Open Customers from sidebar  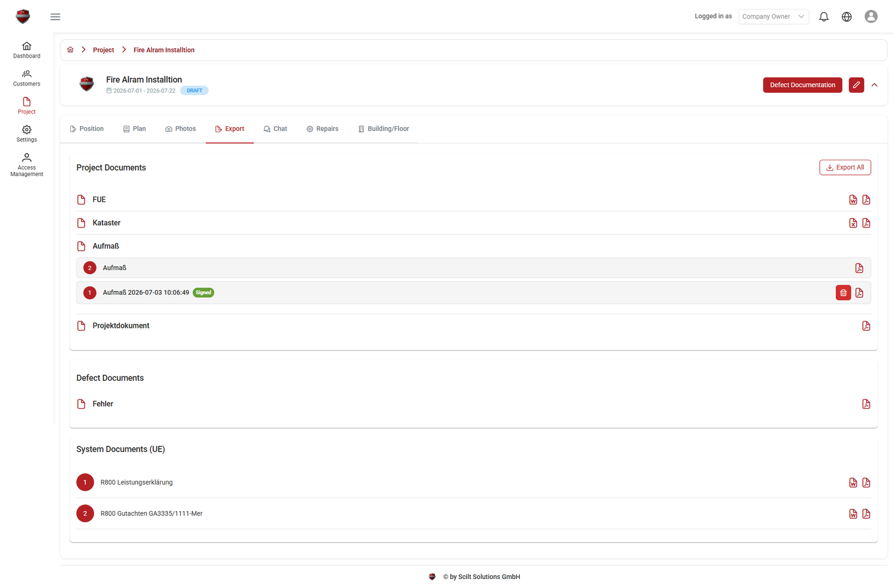coord(26,78)
